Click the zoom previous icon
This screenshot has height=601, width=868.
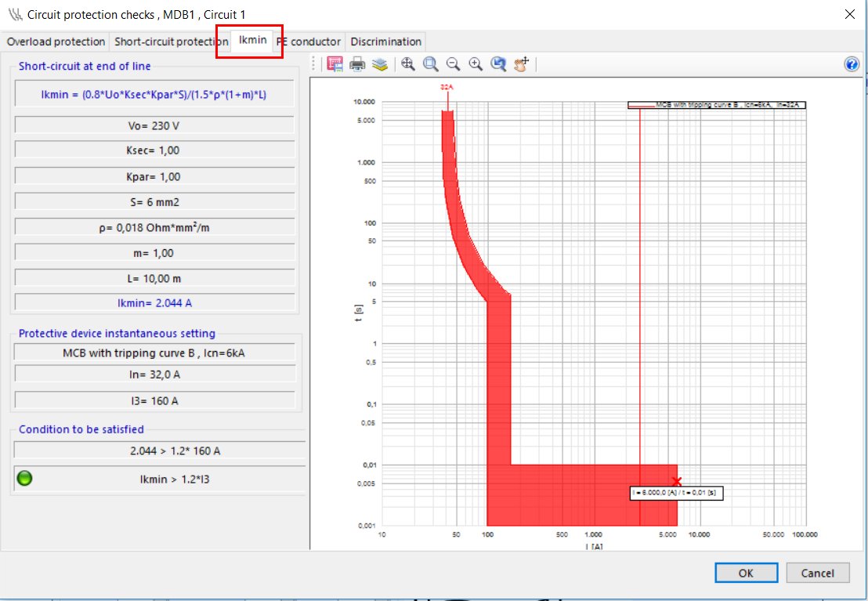(498, 64)
